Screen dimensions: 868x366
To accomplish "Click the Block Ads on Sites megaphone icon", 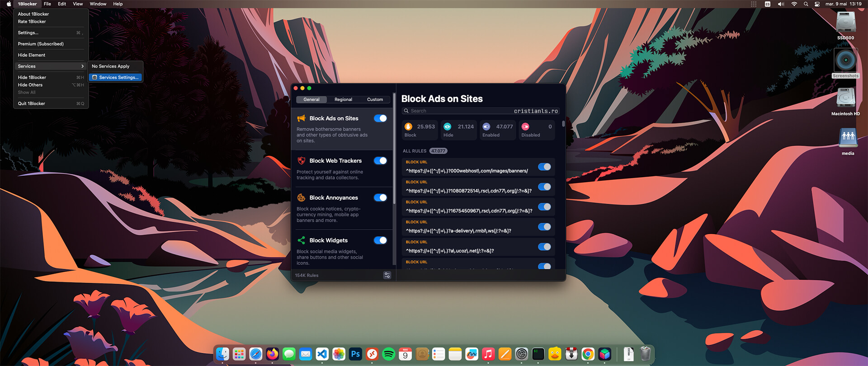I will pyautogui.click(x=301, y=118).
